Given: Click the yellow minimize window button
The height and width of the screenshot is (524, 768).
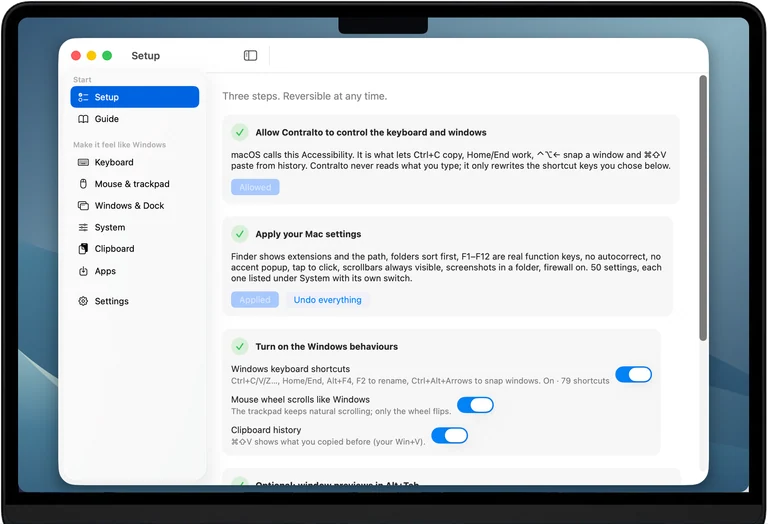Looking at the screenshot, I should pos(92,55).
